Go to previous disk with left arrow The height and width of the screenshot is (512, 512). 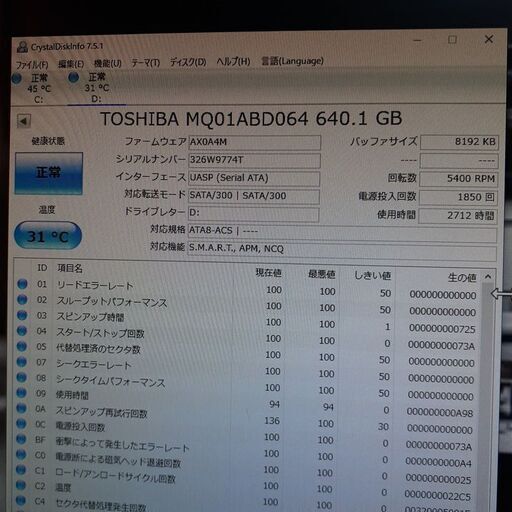(x=24, y=121)
